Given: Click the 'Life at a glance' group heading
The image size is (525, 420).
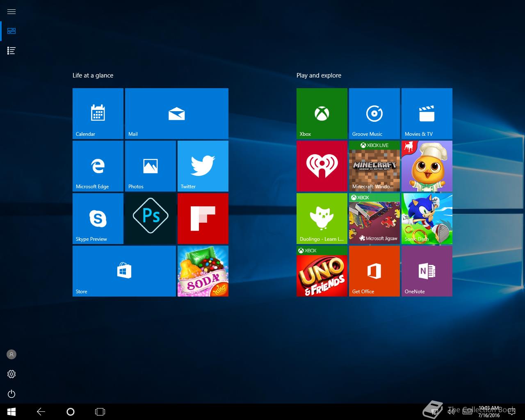Looking at the screenshot, I should tap(93, 75).
